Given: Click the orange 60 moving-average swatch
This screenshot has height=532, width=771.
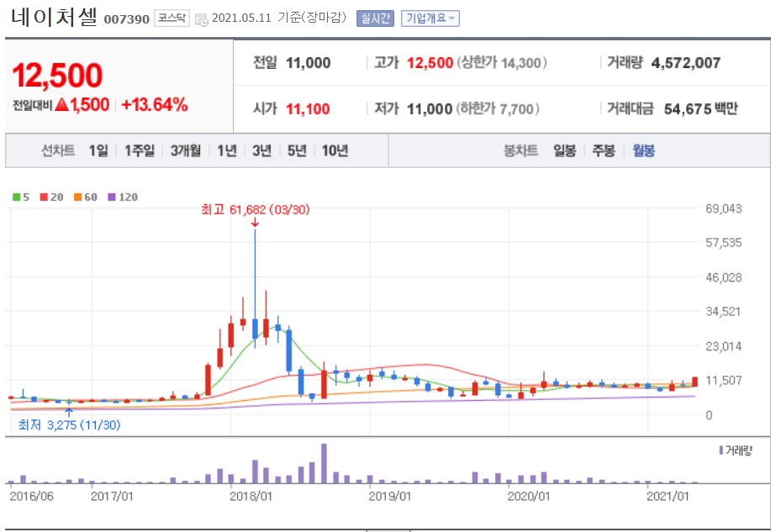Looking at the screenshot, I should pos(77,198).
